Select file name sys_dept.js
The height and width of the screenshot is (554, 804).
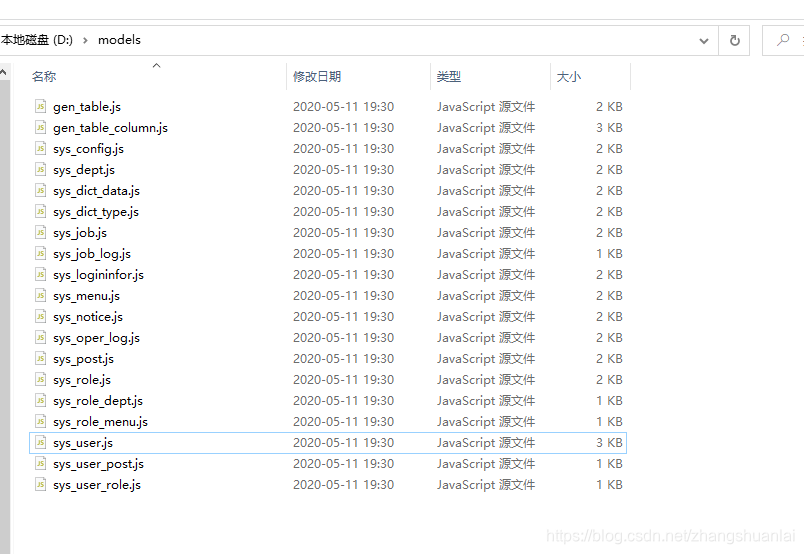(84, 170)
